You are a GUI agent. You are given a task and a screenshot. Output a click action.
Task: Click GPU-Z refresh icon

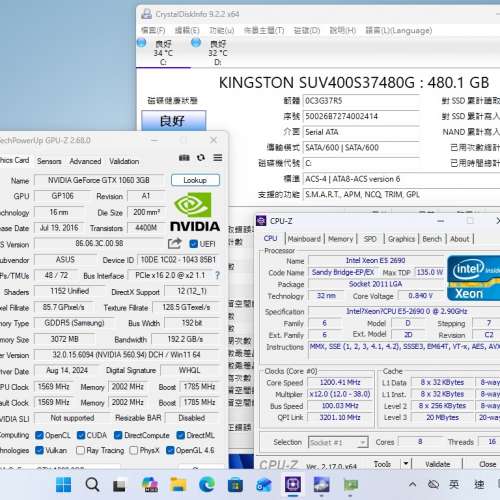201,157
